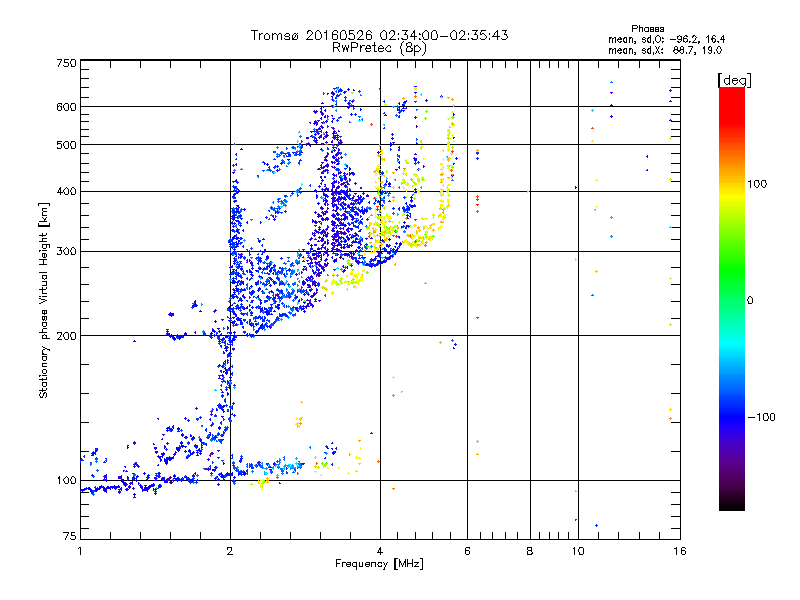Click the y-axis tick label '200'
Image resolution: width=800 pixels, height=600 pixels.
click(66, 336)
